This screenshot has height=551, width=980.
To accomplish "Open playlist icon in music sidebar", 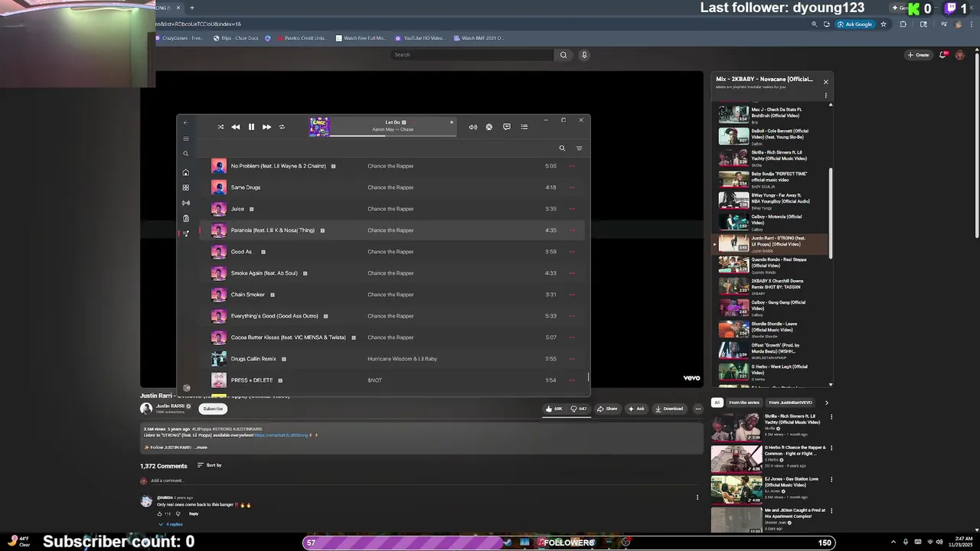I will [185, 233].
